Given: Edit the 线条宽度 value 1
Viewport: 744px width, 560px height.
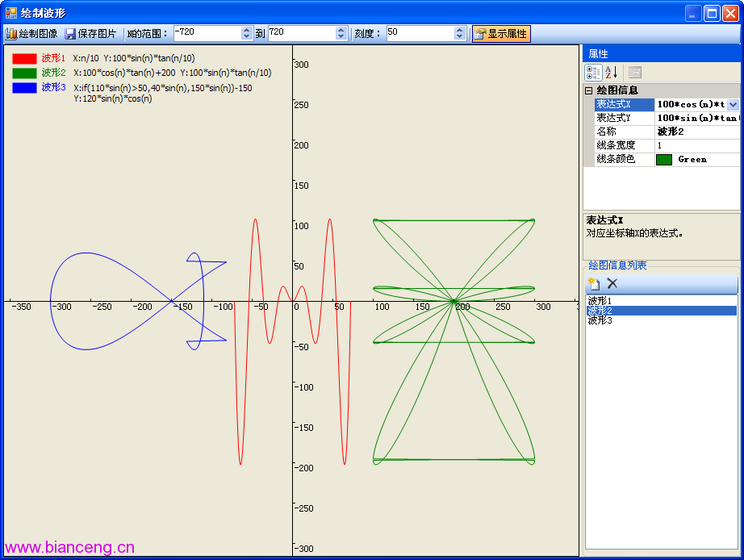Looking at the screenshot, I should coord(697,146).
